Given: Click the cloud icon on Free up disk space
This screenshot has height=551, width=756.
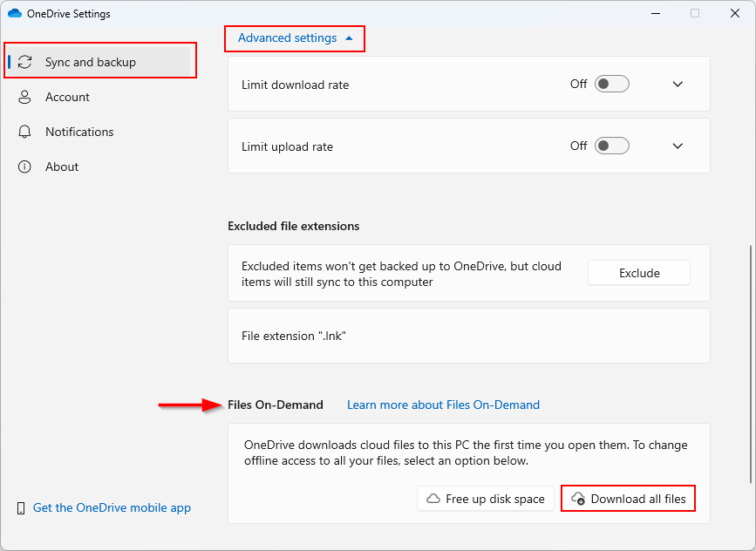Looking at the screenshot, I should click(x=433, y=499).
